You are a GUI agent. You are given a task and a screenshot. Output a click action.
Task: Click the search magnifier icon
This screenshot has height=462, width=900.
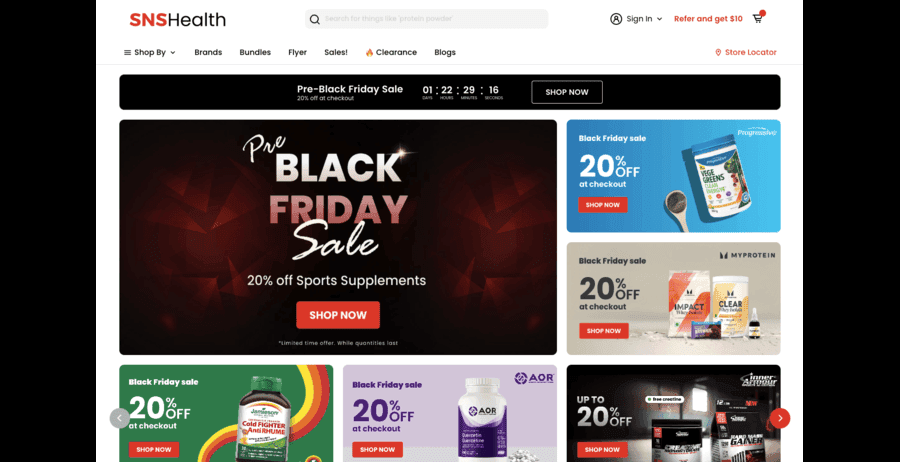(x=315, y=19)
